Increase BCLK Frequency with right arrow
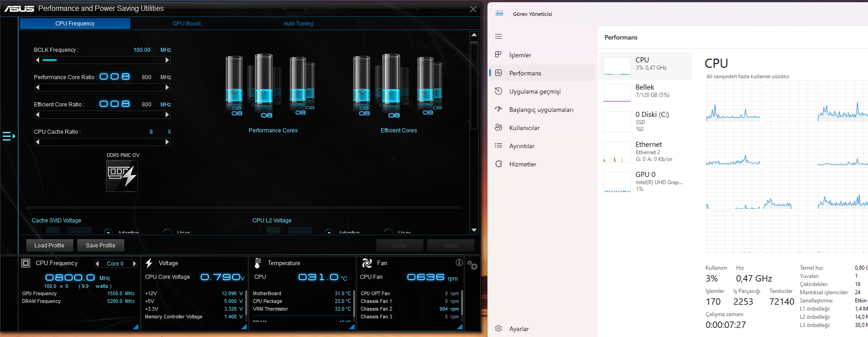This screenshot has height=337, width=868. pos(167,60)
